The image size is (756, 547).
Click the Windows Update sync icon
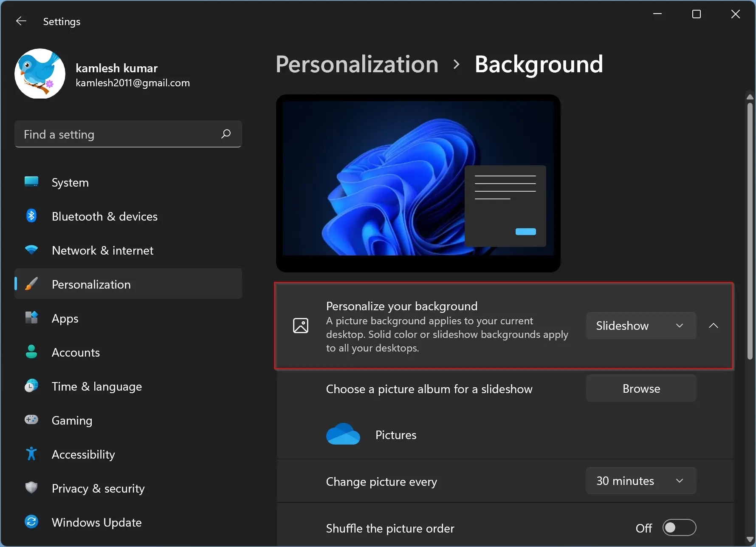pos(31,522)
